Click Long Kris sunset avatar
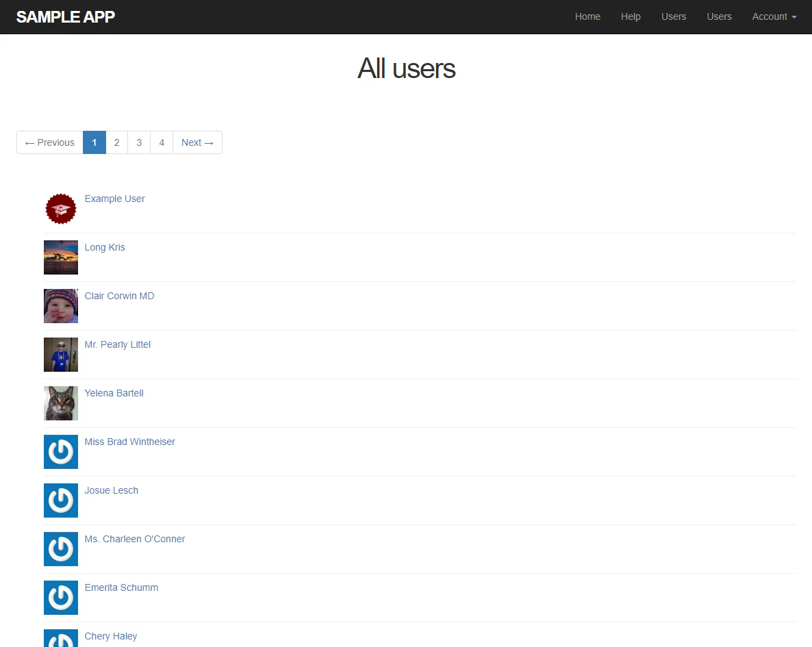 click(60, 257)
